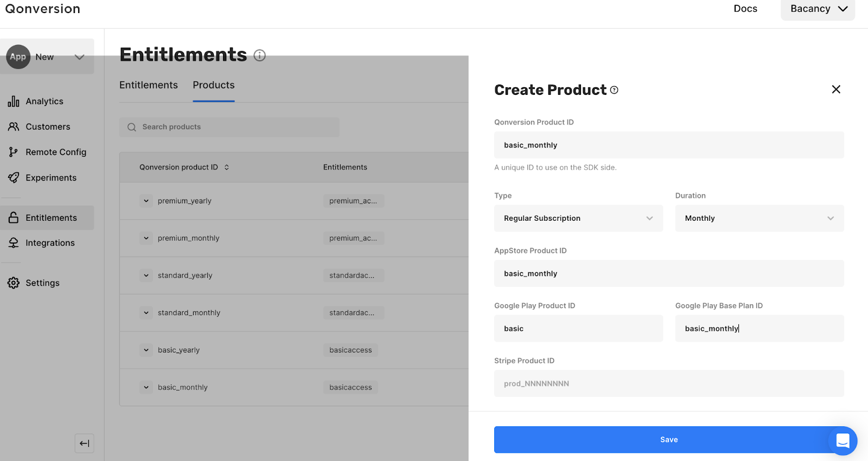
Task: Open Integrations in the sidebar
Action: pyautogui.click(x=50, y=243)
